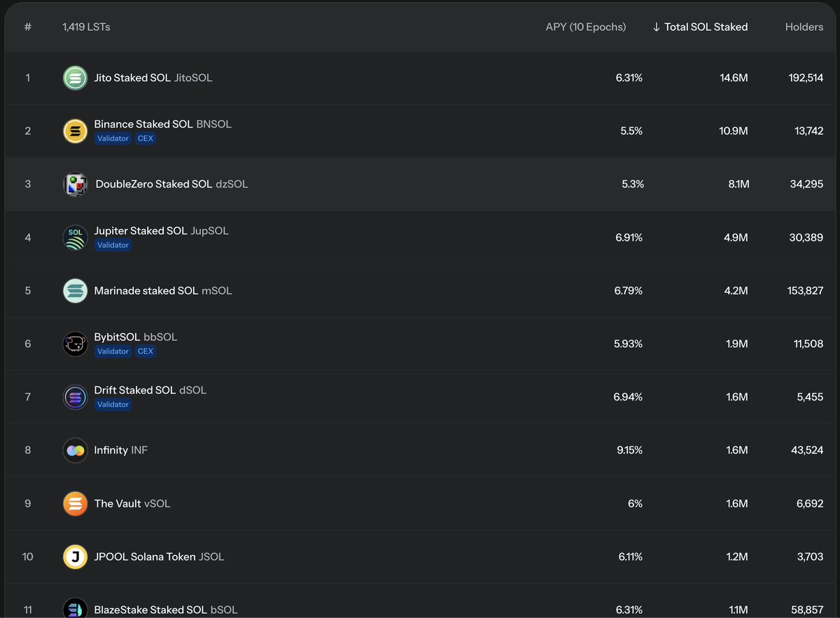Click the Marinade staked SOL token logo

pos(75,290)
